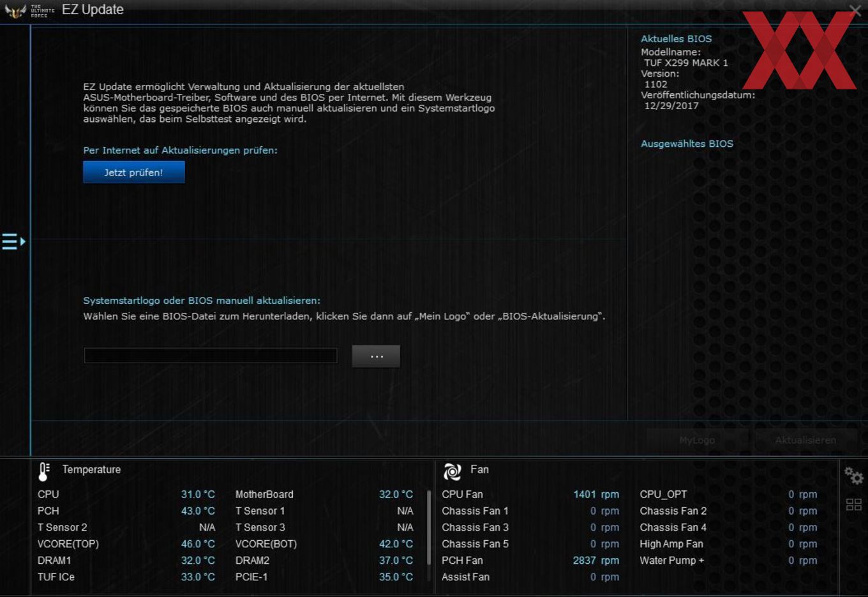Click 'Jetzt prüfen!' button
The width and height of the screenshot is (868, 597).
(x=133, y=172)
